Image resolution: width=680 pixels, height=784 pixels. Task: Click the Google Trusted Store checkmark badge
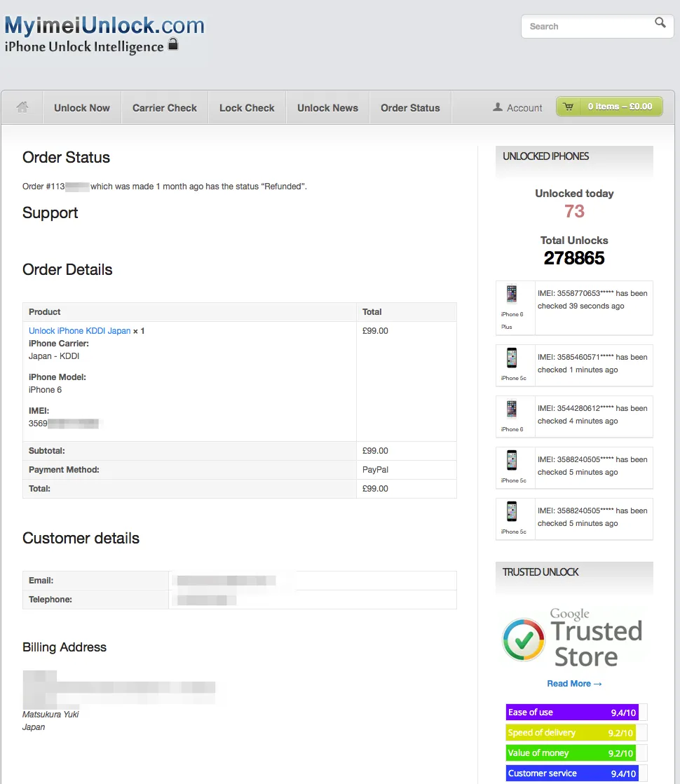pyautogui.click(x=523, y=640)
